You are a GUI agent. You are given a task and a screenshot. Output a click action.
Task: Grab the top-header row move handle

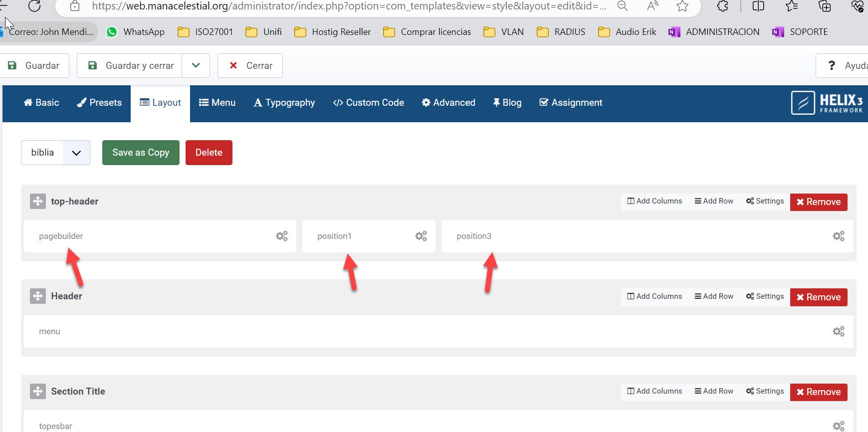[x=38, y=201]
